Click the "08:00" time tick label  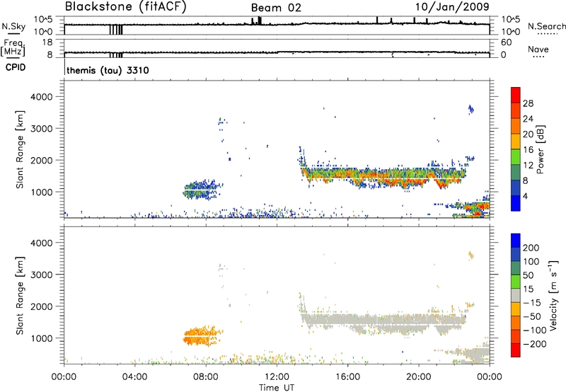(x=206, y=377)
